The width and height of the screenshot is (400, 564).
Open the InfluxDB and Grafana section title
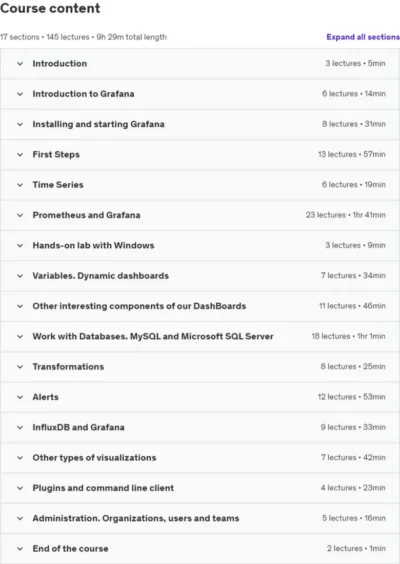coord(78,427)
